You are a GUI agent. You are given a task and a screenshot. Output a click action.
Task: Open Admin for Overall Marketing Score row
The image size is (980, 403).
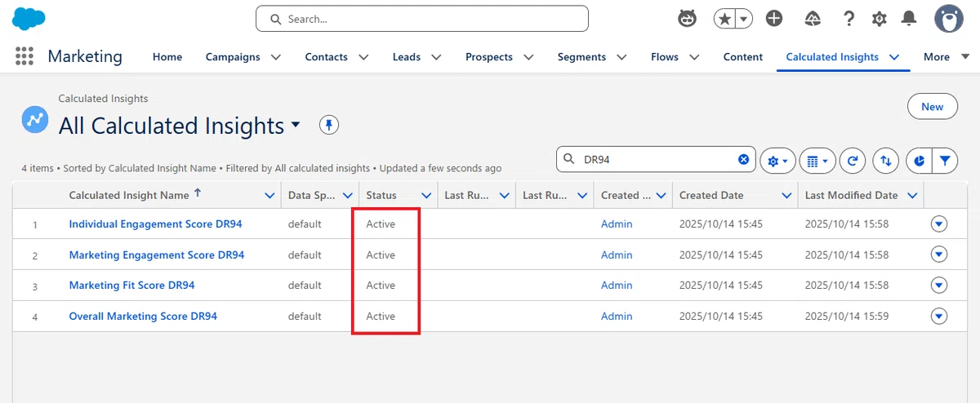(x=617, y=316)
